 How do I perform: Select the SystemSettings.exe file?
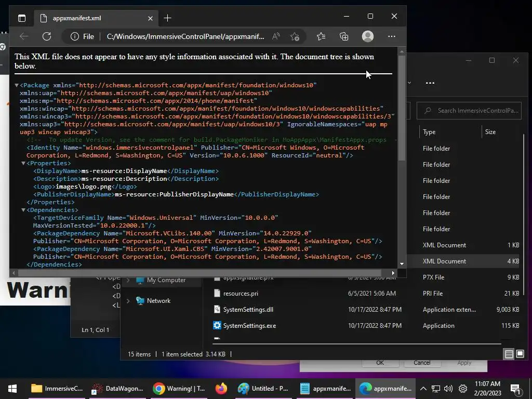(x=249, y=326)
